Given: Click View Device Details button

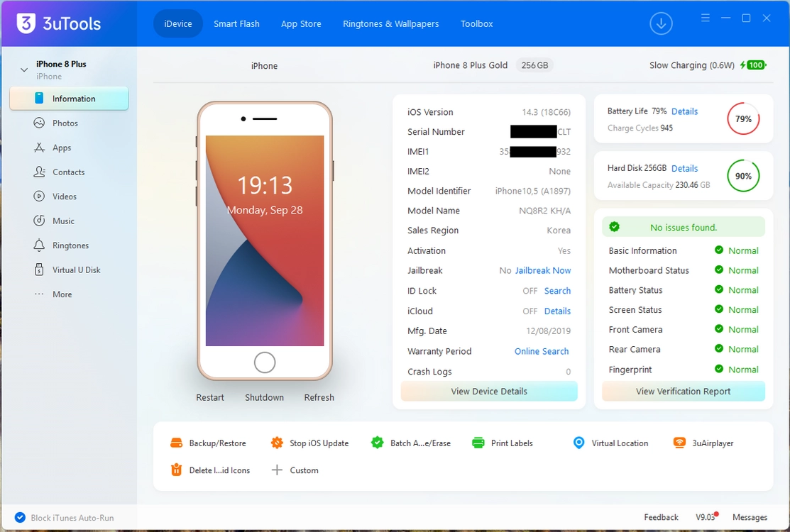Looking at the screenshot, I should click(x=489, y=391).
